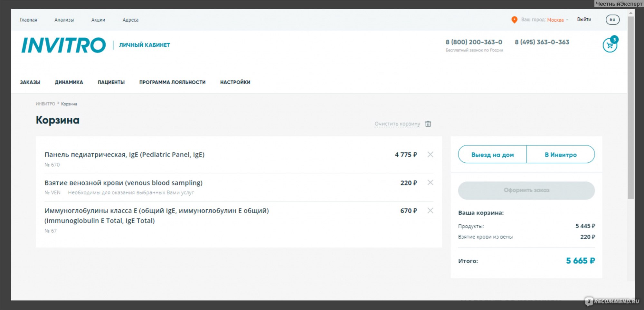Click phone number 8 (495) 363-0-363
Image resolution: width=644 pixels, height=310 pixels.
(x=542, y=42)
